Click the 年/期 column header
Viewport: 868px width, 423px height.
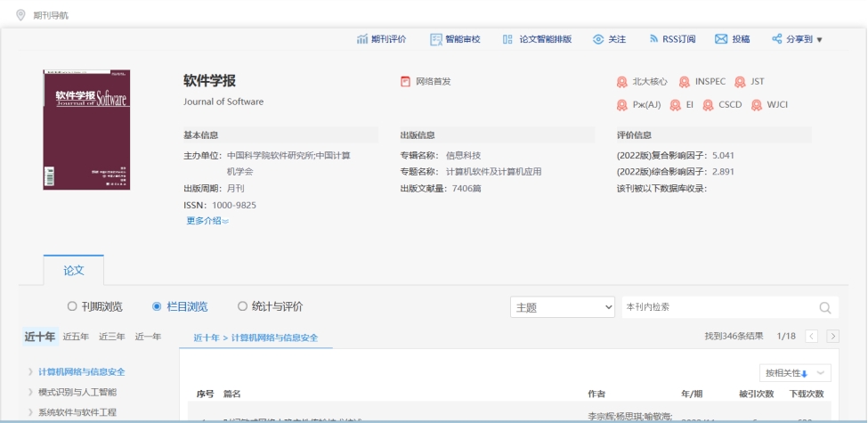tap(692, 395)
